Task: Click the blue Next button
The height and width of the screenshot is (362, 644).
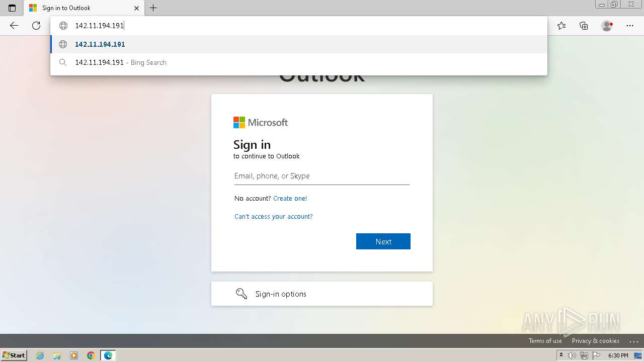Action: (383, 241)
